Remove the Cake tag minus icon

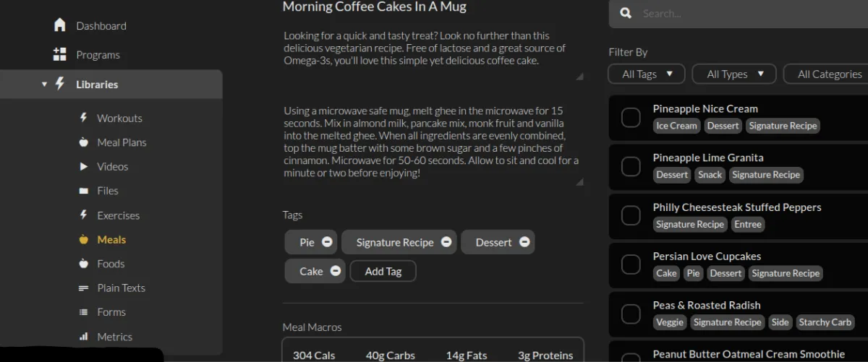pos(335,271)
